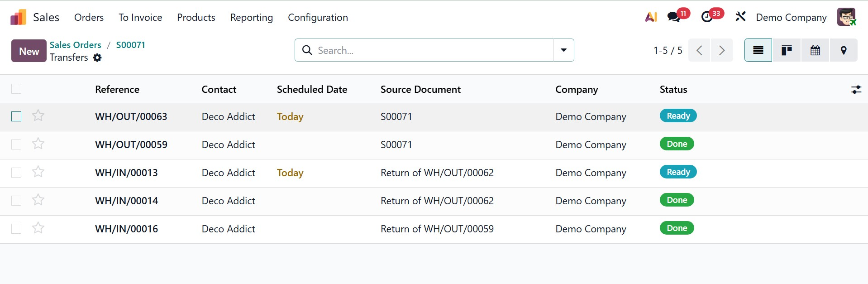Open the AI assistant icon
This screenshot has height=284, width=868.
coord(651,17)
